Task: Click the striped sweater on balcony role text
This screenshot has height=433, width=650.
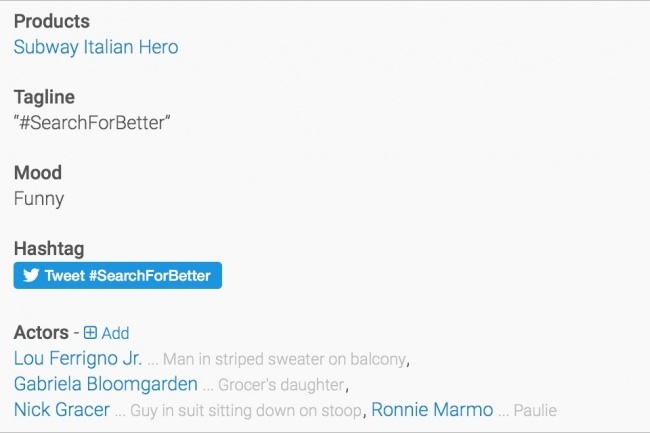Action: pyautogui.click(x=284, y=359)
